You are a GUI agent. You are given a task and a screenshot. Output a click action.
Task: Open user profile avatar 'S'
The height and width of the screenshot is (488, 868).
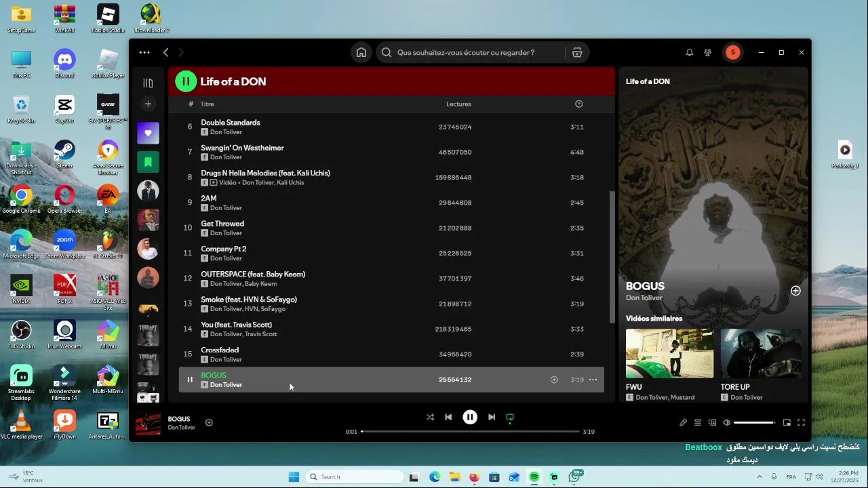(732, 52)
